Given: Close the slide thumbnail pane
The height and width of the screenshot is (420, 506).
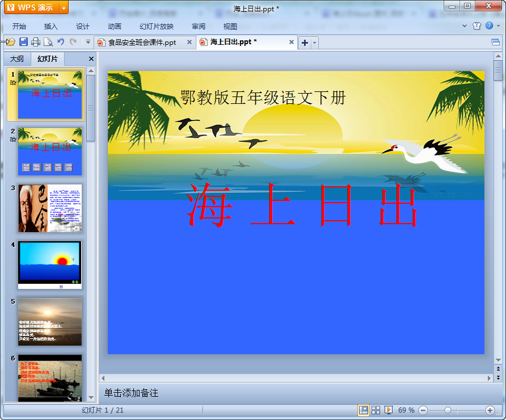Looking at the screenshot, I should (91, 59).
